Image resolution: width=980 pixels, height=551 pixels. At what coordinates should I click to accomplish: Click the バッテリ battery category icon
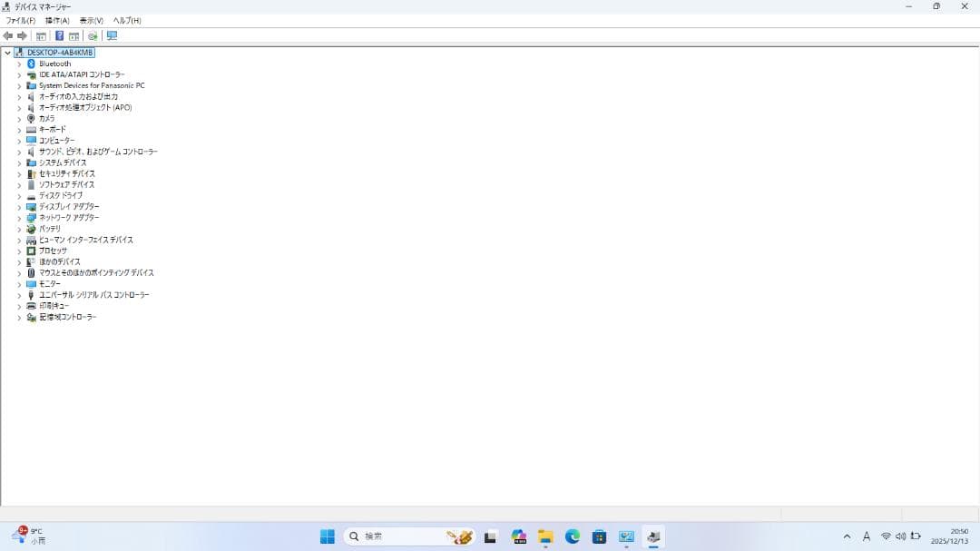31,229
